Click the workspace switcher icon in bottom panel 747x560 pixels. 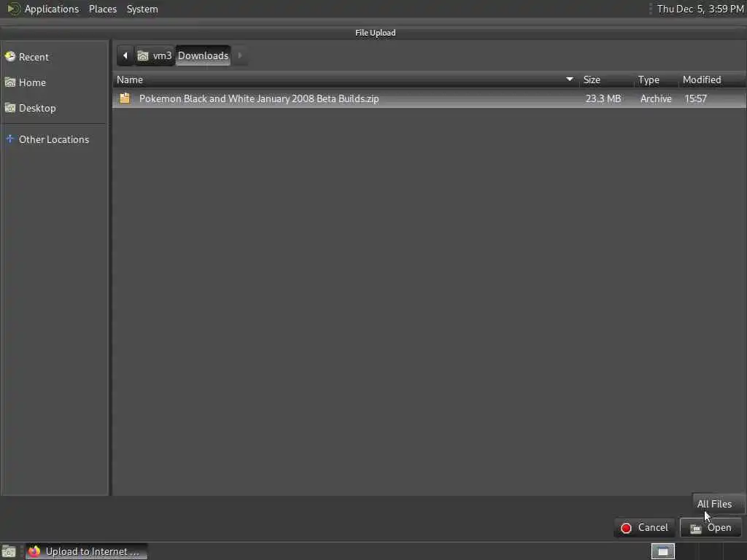tap(662, 551)
